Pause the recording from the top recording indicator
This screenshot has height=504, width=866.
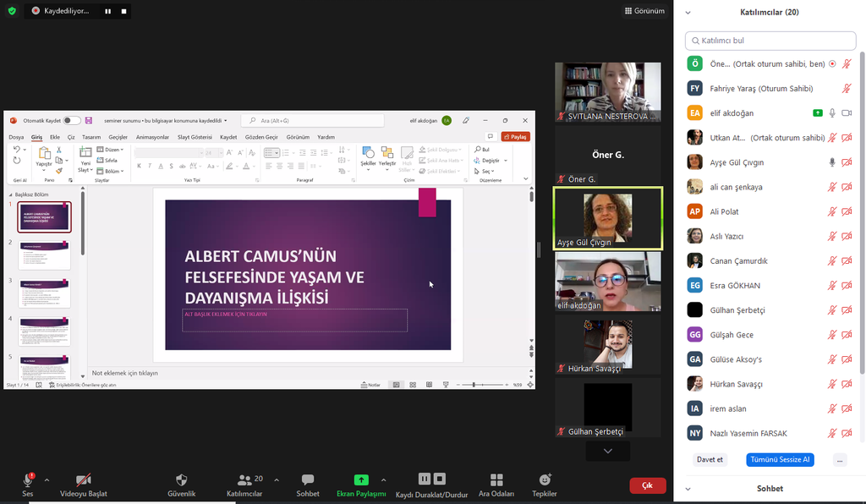(x=107, y=11)
